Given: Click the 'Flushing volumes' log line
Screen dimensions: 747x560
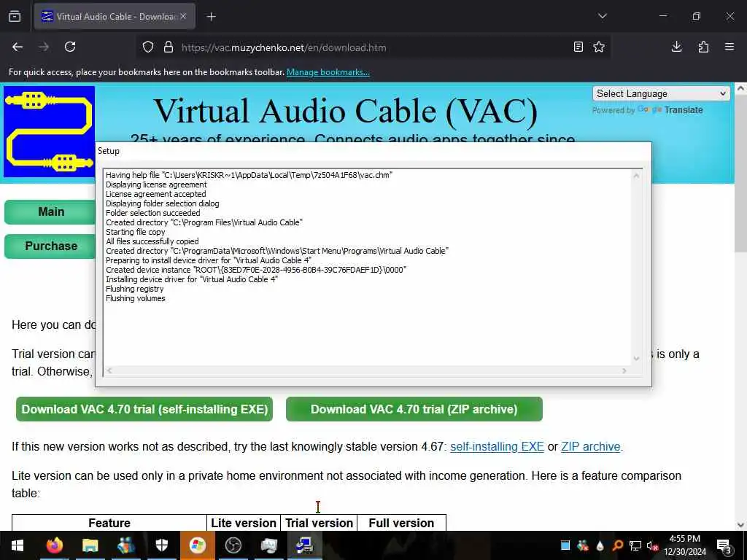Looking at the screenshot, I should [x=135, y=298].
